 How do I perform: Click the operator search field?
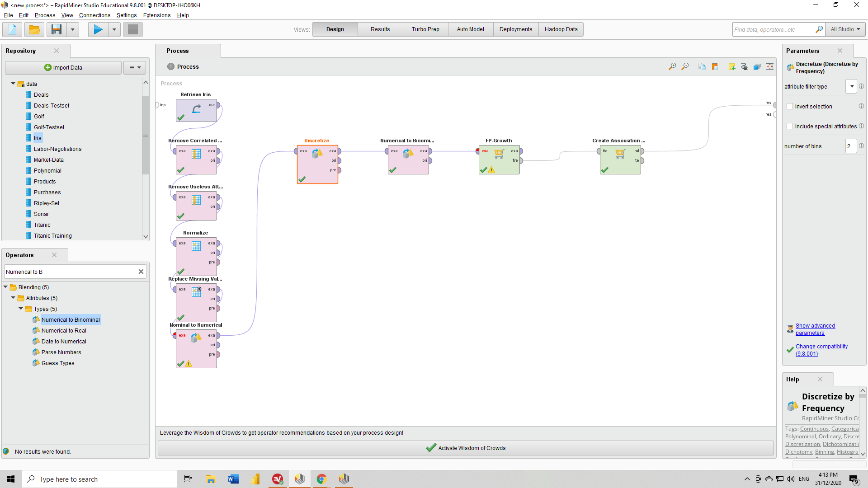pos(71,272)
